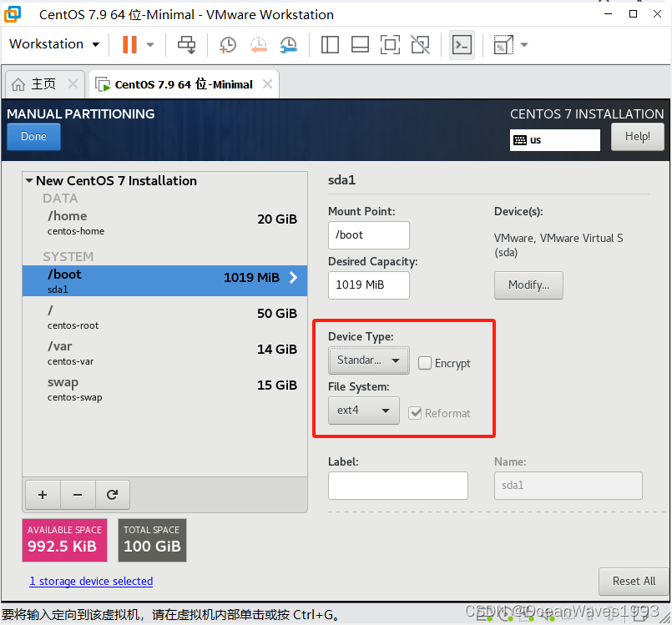The height and width of the screenshot is (625, 672).
Task: Open the Workstation menu
Action: click(x=54, y=44)
